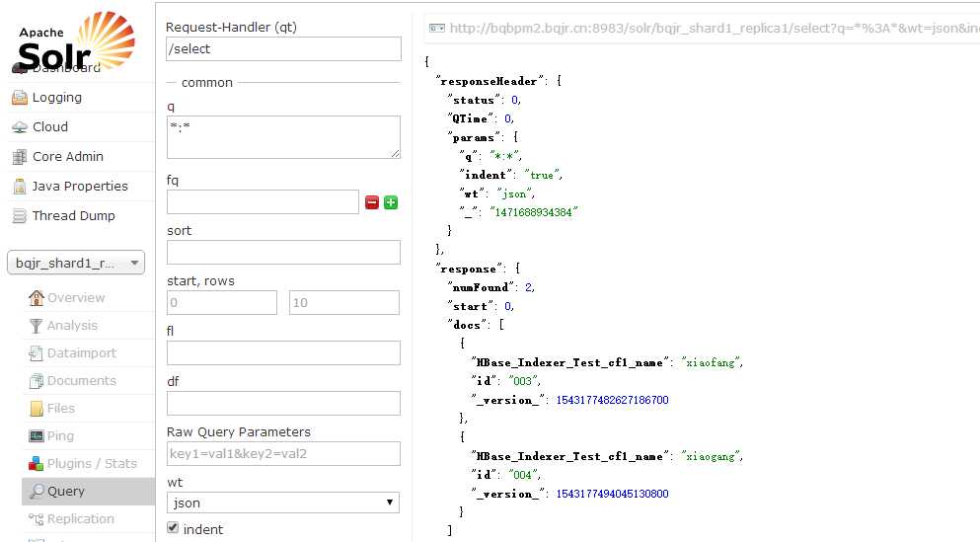
Task: Open the Dataimport link
Action: (82, 353)
